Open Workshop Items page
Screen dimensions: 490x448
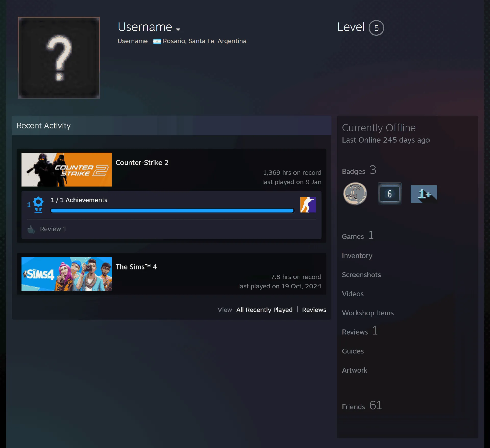point(368,313)
